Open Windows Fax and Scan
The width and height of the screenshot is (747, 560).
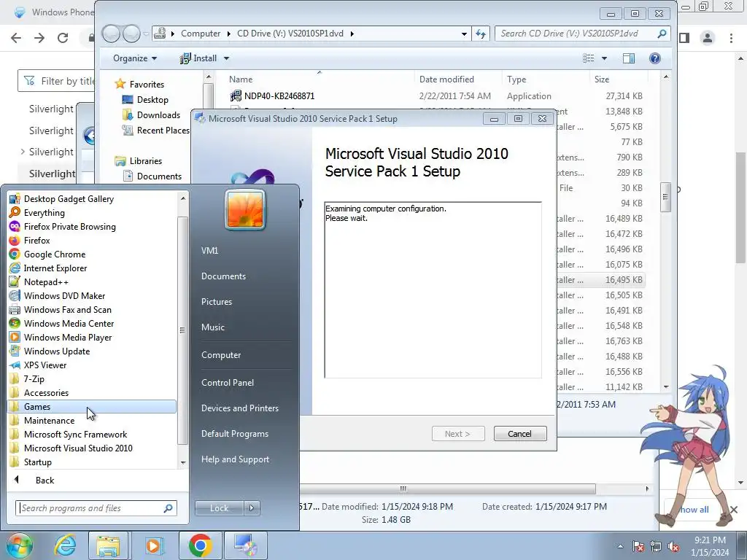pos(67,309)
